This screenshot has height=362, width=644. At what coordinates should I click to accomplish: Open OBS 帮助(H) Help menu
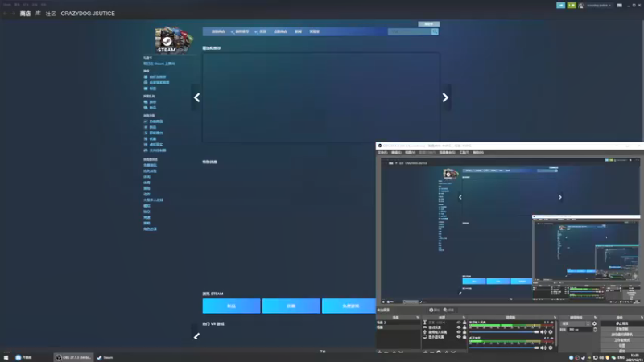[x=478, y=153]
